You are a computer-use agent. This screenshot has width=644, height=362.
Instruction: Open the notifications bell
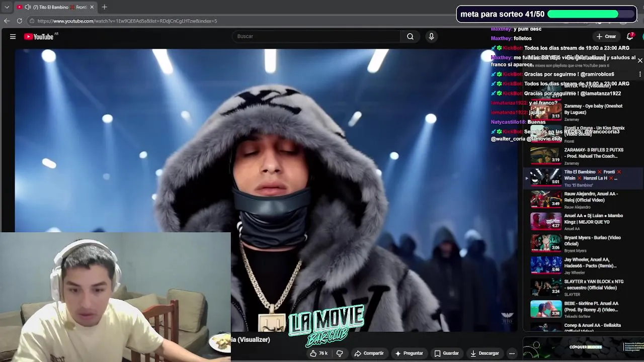(629, 36)
